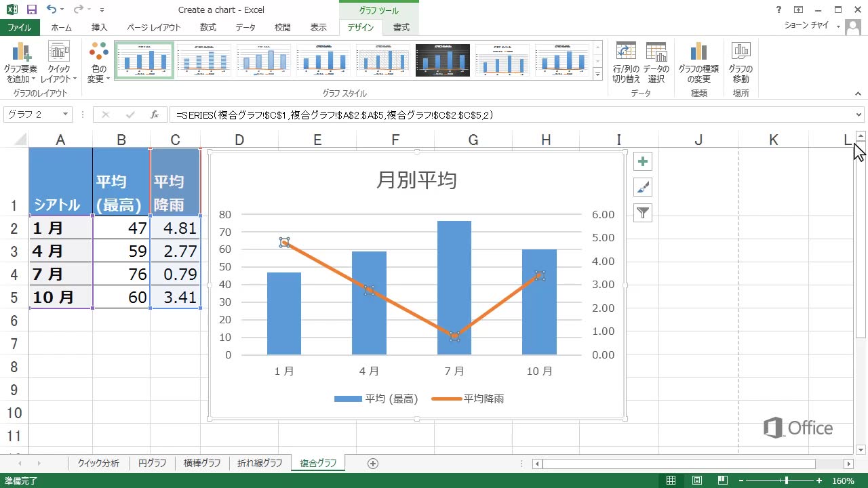Click the formula bar cancel X icon
The height and width of the screenshot is (488, 868).
pos(106,115)
